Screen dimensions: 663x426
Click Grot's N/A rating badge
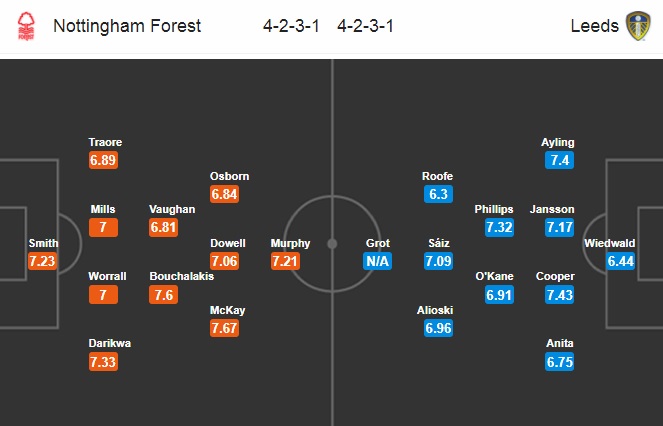pos(377,261)
